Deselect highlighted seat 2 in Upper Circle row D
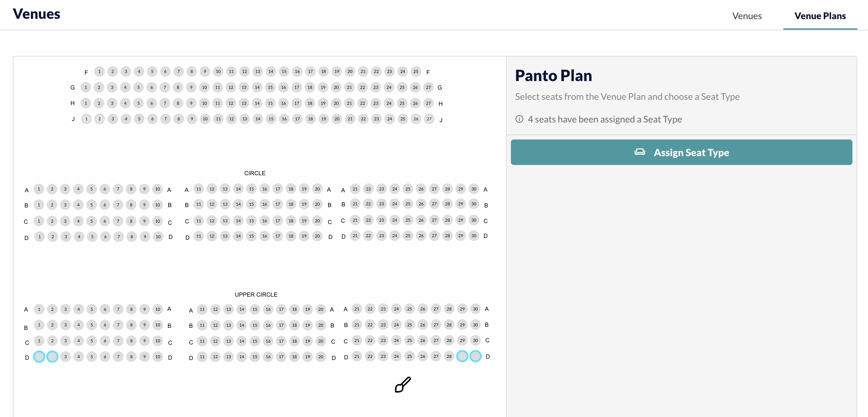 pyautogui.click(x=52, y=356)
